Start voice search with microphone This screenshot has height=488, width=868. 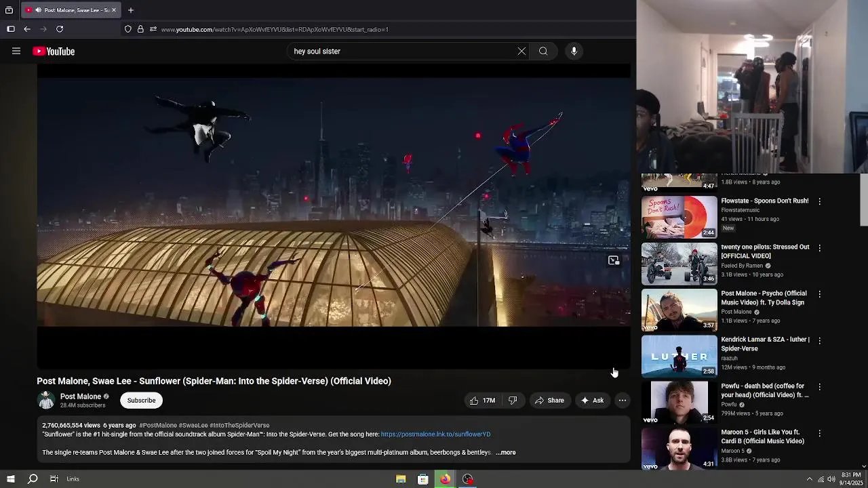pos(574,51)
